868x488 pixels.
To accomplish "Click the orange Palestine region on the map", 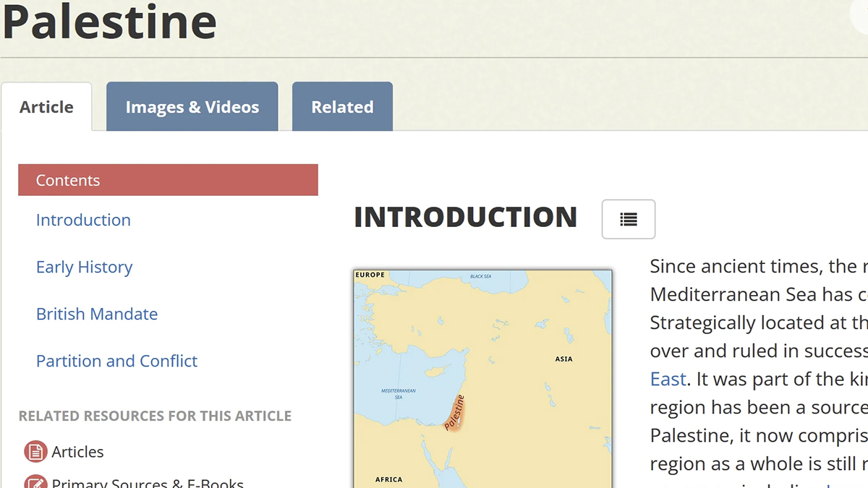I will (x=454, y=414).
